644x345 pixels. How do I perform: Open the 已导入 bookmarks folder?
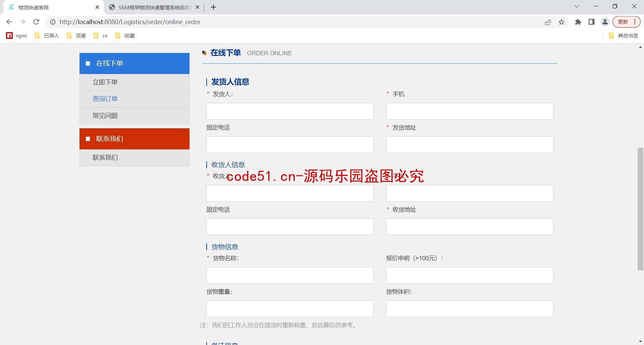[47, 36]
